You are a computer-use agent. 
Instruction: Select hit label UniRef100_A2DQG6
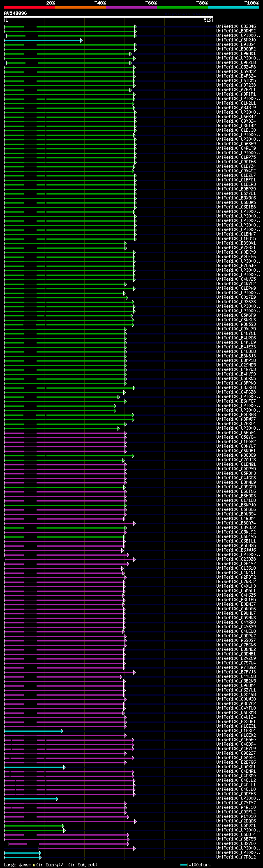(236, 821)
